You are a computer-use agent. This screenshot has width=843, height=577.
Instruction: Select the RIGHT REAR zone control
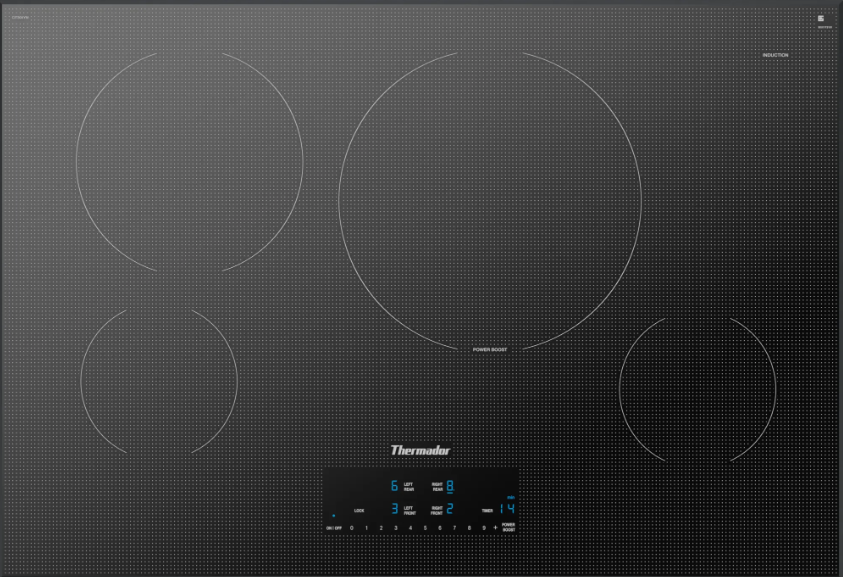point(437,485)
